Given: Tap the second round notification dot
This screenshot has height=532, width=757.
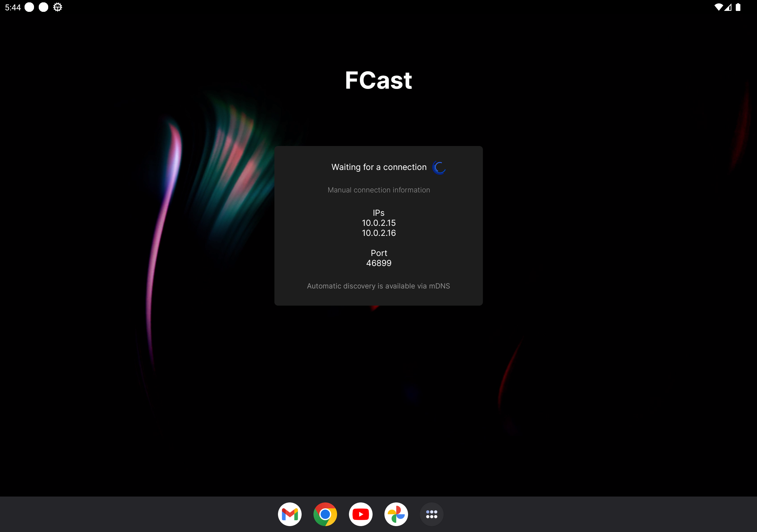Looking at the screenshot, I should pyautogui.click(x=43, y=7).
